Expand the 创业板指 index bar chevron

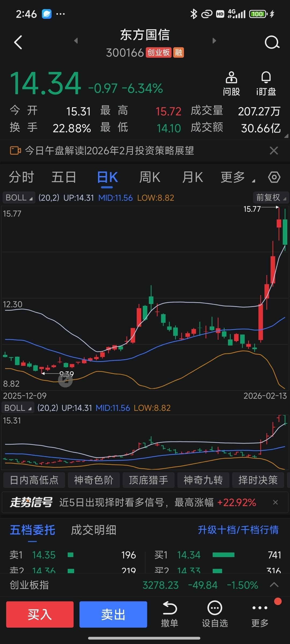coord(274,585)
